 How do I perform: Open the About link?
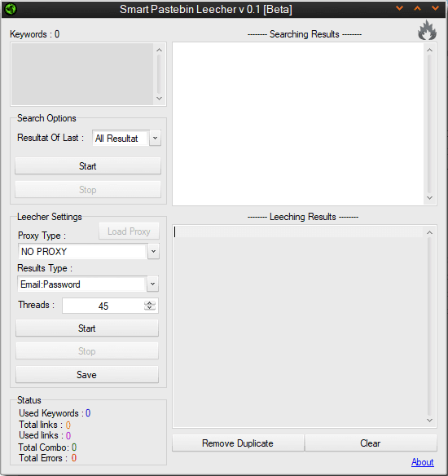click(423, 462)
